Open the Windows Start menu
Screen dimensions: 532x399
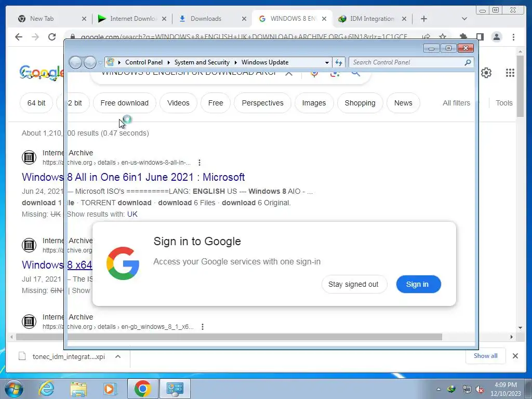tap(14, 389)
